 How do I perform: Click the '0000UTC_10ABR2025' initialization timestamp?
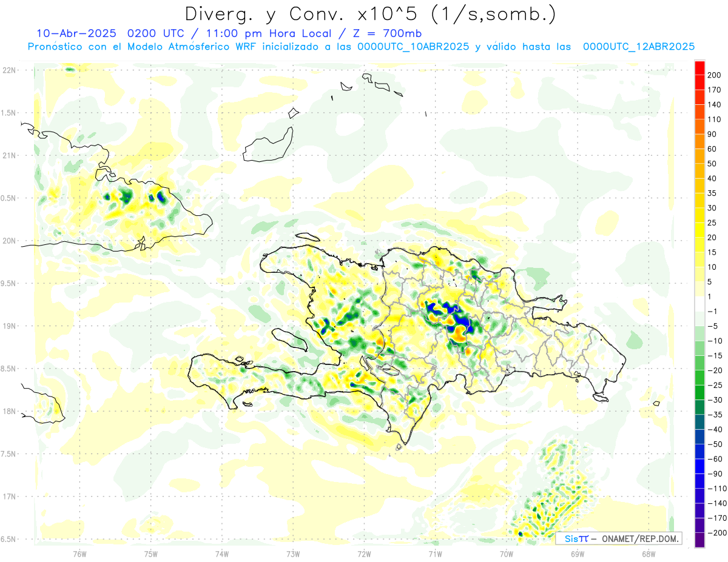(413, 47)
